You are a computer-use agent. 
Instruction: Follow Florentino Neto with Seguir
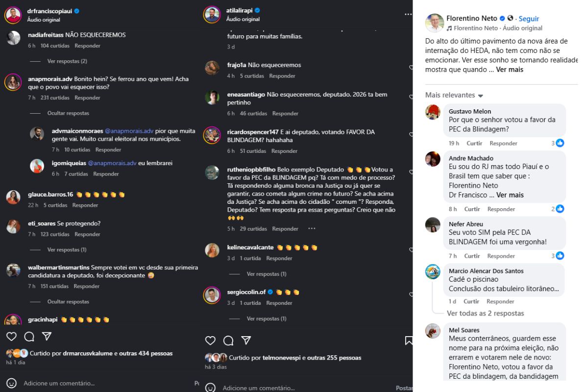pos(529,19)
